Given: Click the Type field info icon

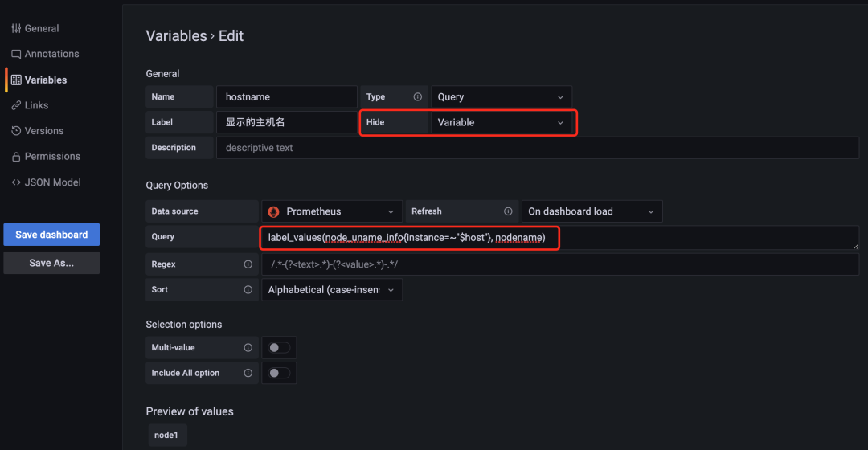Looking at the screenshot, I should [417, 97].
